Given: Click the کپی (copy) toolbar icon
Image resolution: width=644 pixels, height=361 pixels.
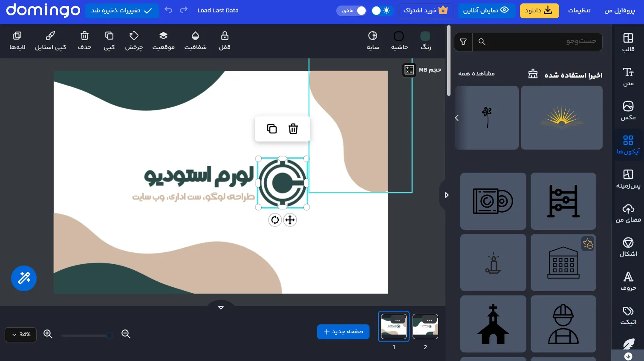Looking at the screenshot, I should coord(109,41).
